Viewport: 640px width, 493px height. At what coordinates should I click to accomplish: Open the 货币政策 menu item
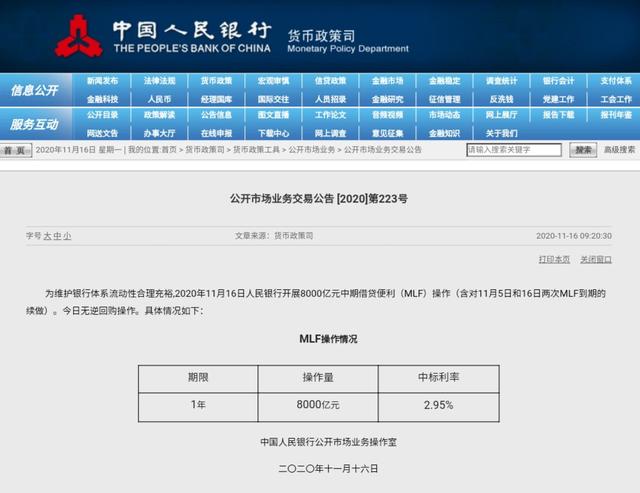216,81
